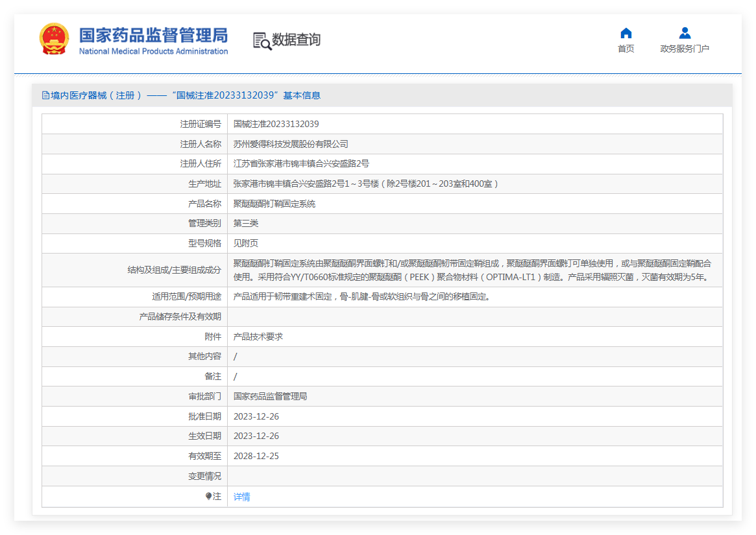Select registrant name 苏州爱得科技发展股份有限公司
This screenshot has width=756, height=535.
pos(291,144)
